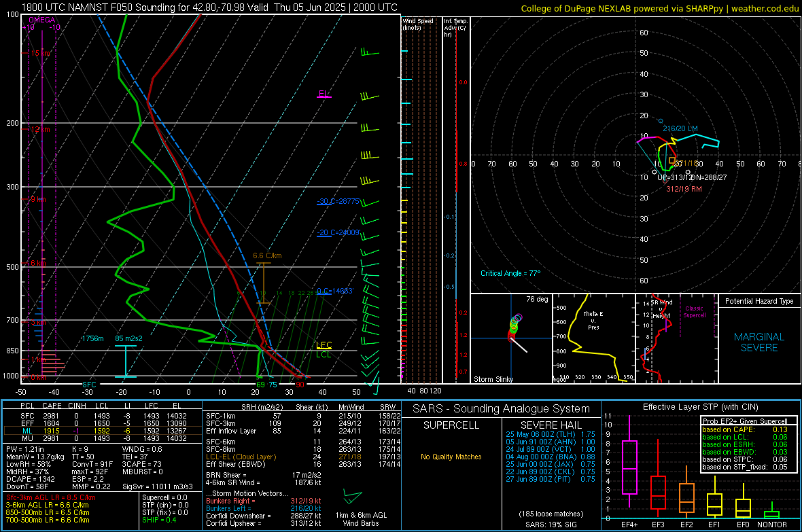This screenshot has height=532, width=802.
Task: Click the 'Effective Layer STP (with CIN)' title
Action: tap(701, 407)
